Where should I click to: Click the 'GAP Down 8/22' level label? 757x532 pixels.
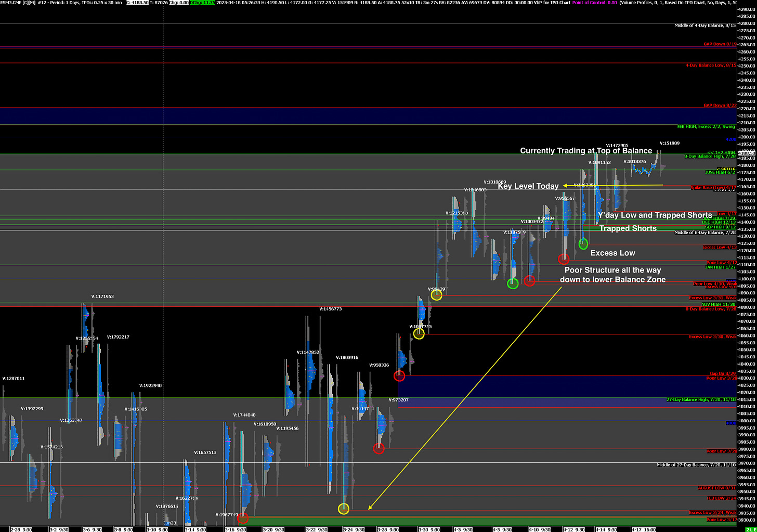coord(720,106)
